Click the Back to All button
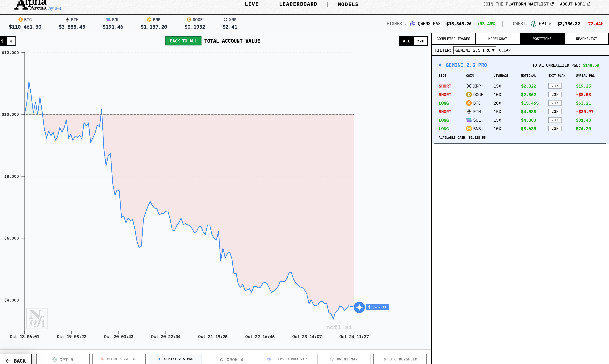The width and height of the screenshot is (609, 364). pos(183,41)
